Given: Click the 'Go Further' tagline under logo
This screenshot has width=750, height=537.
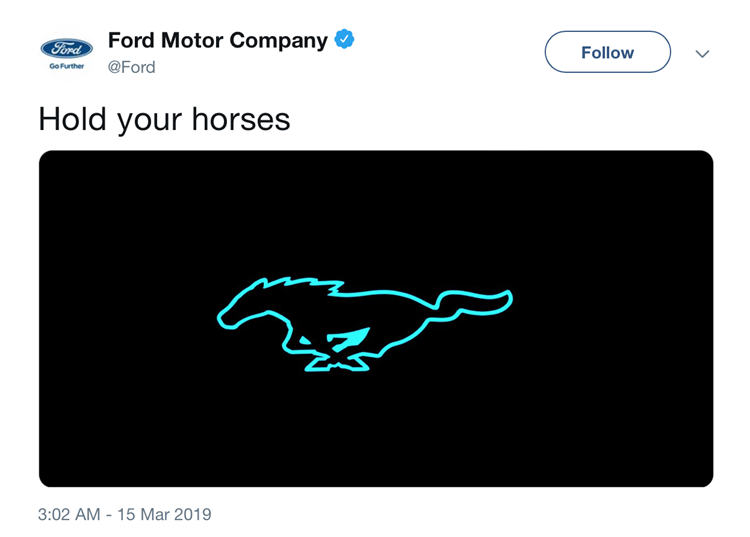Looking at the screenshot, I should (66, 66).
